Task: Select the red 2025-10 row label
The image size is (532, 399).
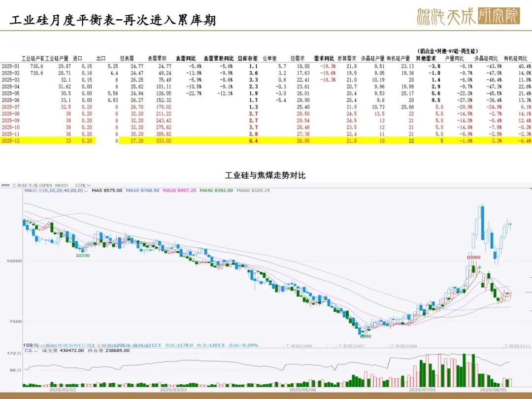Action: (x=10, y=127)
